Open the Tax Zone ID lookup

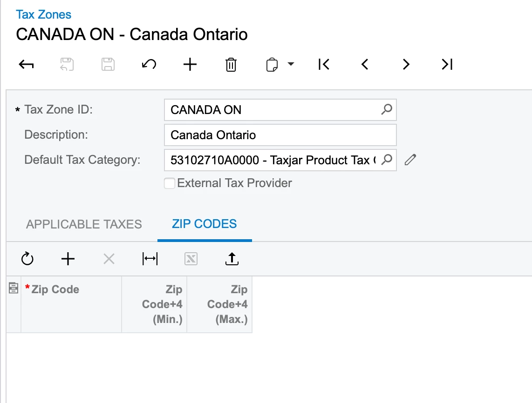(387, 110)
